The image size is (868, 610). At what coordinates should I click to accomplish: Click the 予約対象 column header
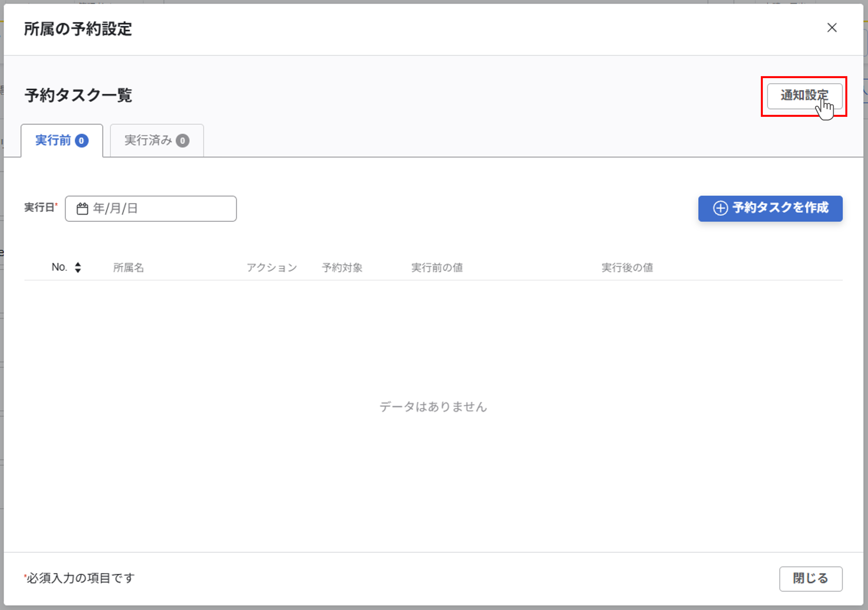[342, 268]
